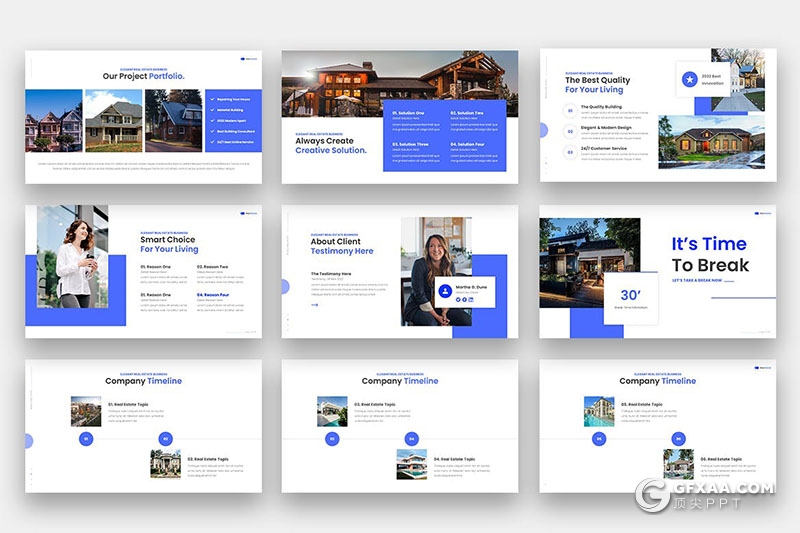
Task: Click the 04 timeline marker on middle Timeline slide
Action: [x=411, y=438]
